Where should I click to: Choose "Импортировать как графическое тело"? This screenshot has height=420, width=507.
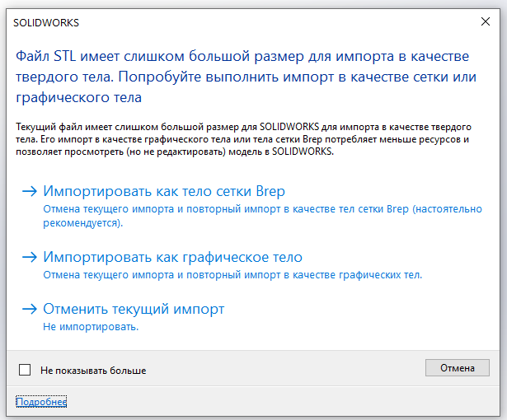(172, 257)
